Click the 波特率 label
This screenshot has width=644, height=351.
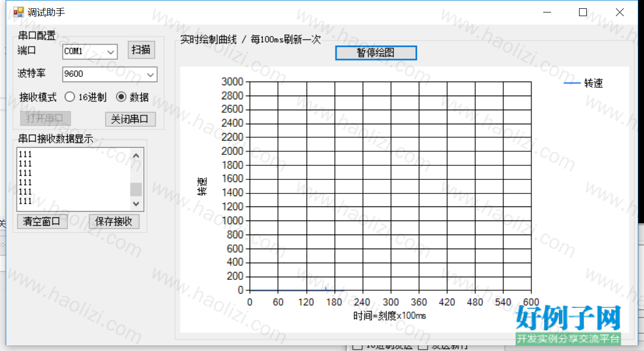pos(32,73)
